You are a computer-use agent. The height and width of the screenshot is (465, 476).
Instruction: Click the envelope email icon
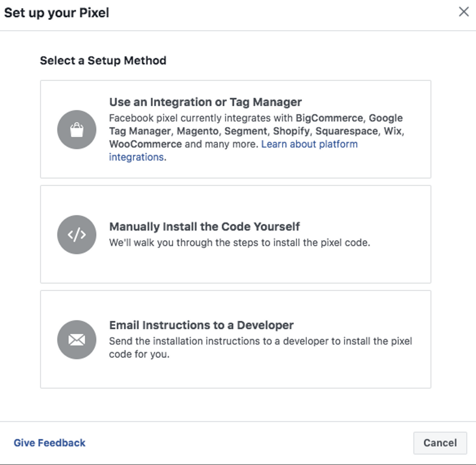pyautogui.click(x=77, y=340)
